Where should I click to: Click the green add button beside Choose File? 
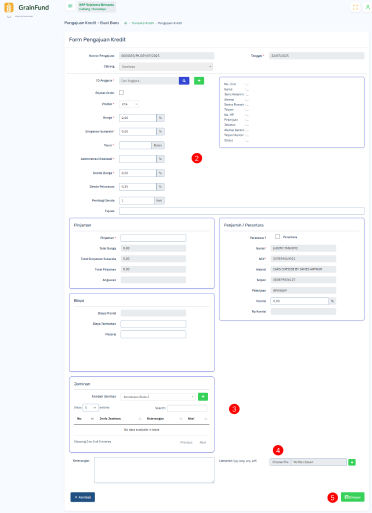point(352,462)
